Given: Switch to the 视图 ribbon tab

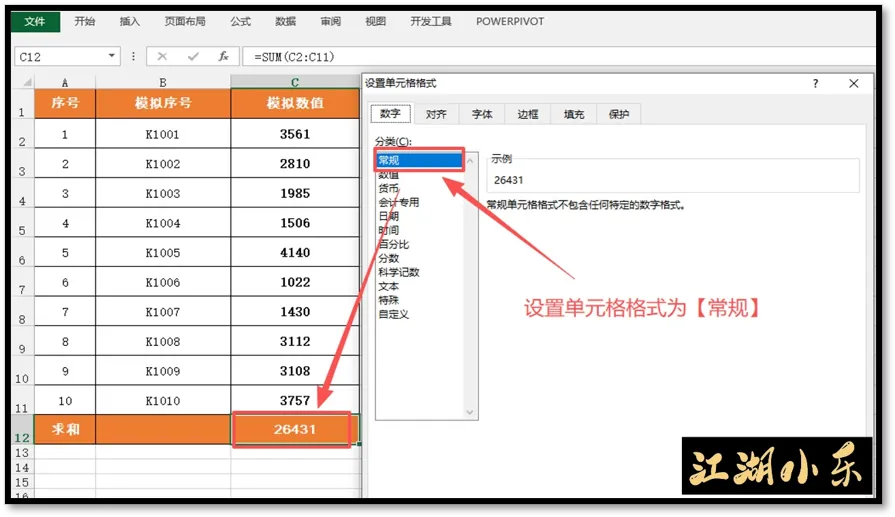Looking at the screenshot, I should click(376, 21).
